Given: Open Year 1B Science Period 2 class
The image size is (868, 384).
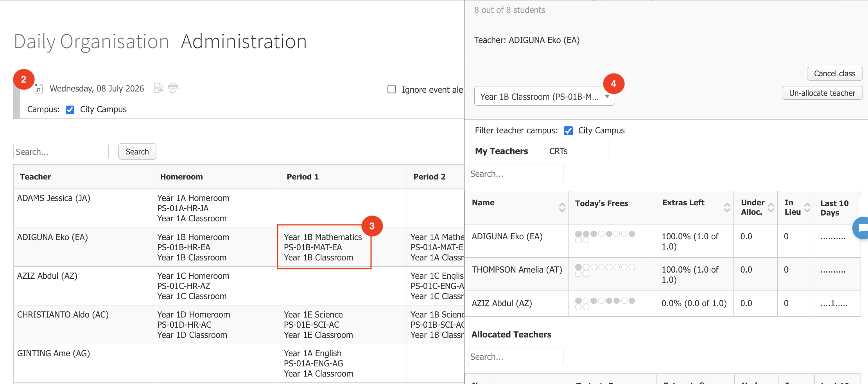Looking at the screenshot, I should pos(436,325).
